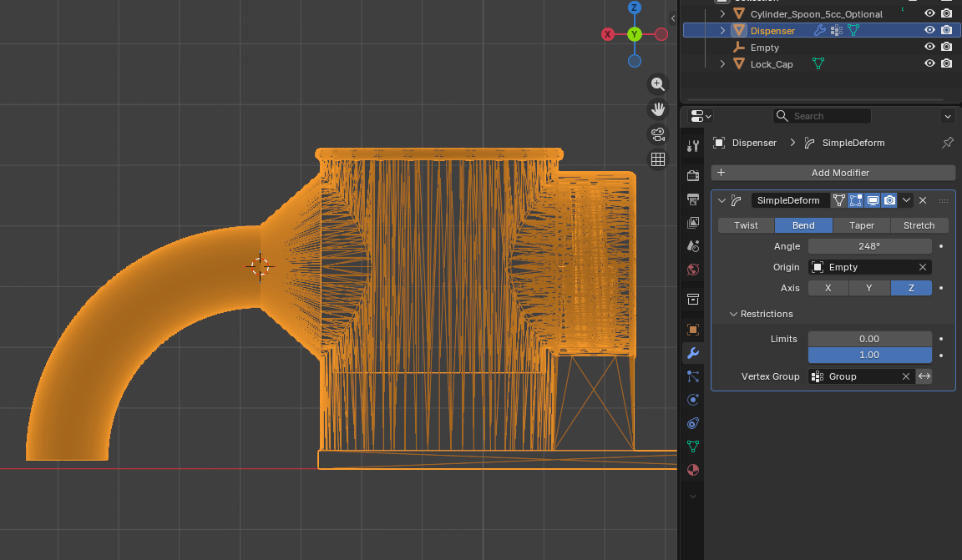Select the Stretch deform mode
This screenshot has width=962, height=560.
coord(919,225)
